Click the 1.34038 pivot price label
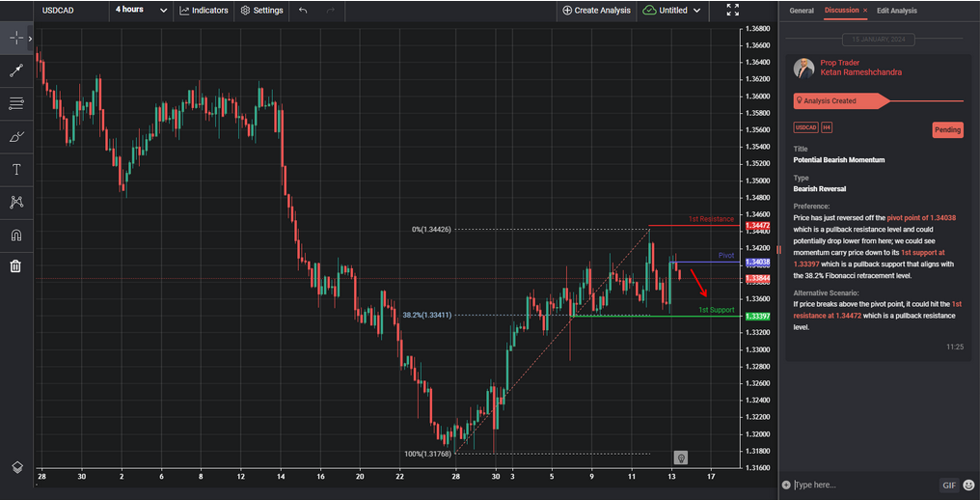The height and width of the screenshot is (500, 980). click(x=757, y=263)
